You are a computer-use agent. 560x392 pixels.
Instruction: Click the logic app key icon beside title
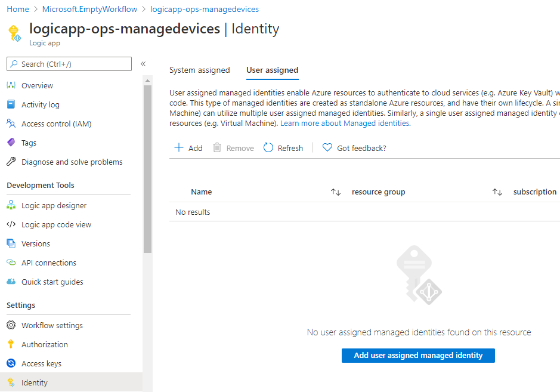14,33
